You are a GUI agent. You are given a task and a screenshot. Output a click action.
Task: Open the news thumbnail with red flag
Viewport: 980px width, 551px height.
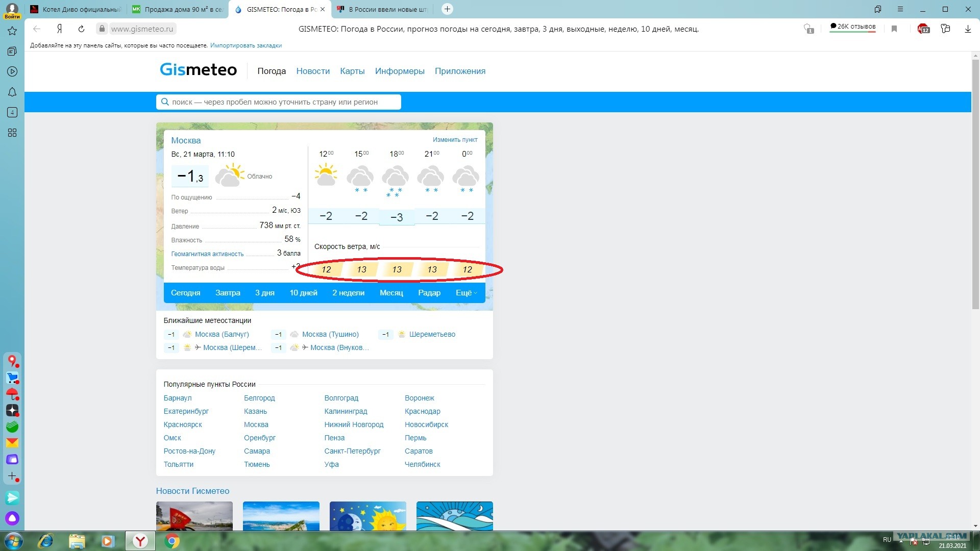coord(194,516)
